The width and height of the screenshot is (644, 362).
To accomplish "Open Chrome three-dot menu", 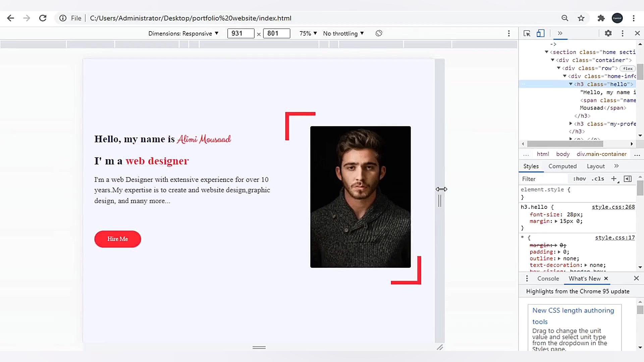I will pos(634,18).
